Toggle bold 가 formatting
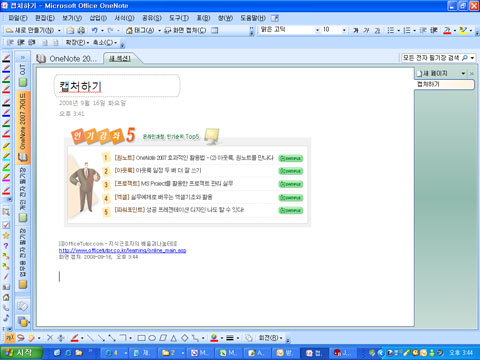480x360 pixels. 356,31
